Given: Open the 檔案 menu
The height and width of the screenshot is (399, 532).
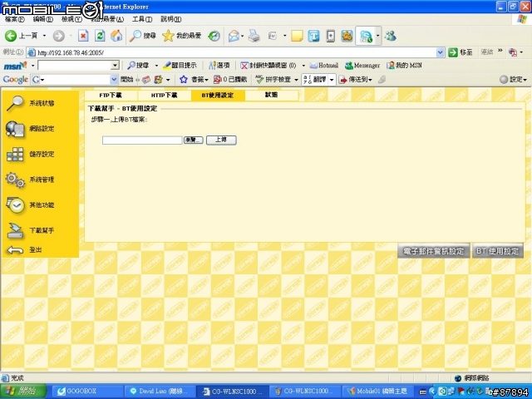Looking at the screenshot, I should coord(15,19).
